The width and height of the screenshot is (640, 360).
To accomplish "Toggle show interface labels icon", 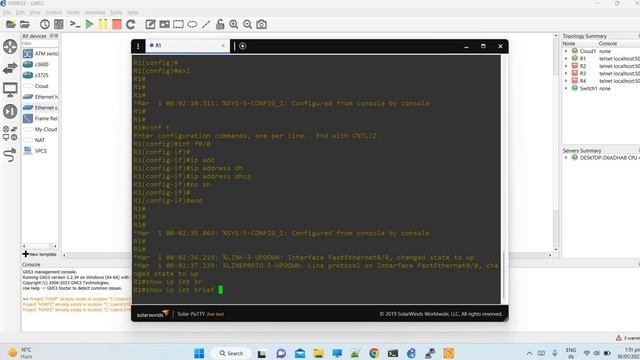I will [x=59, y=24].
